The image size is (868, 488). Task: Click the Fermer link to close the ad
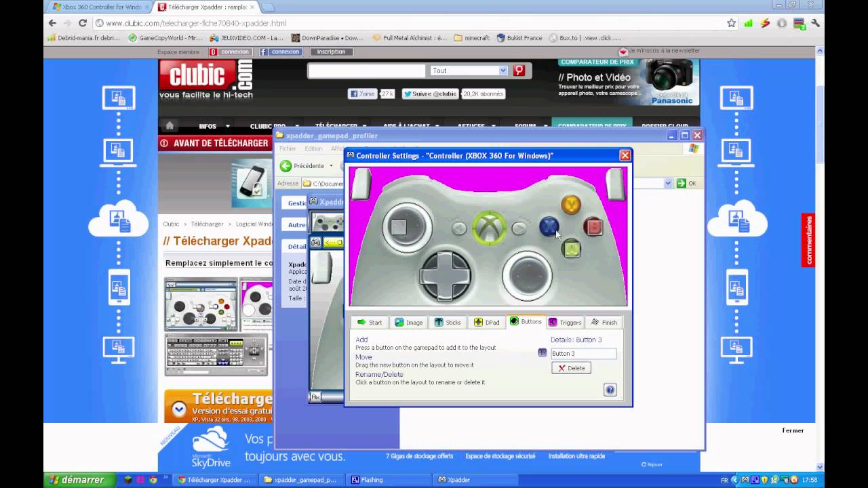click(x=793, y=430)
